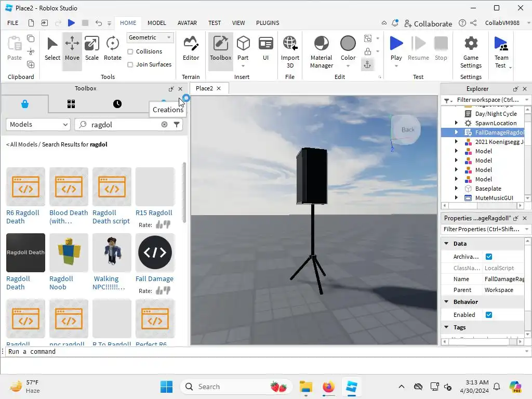Open the Toolbox Inventory tab
Image resolution: width=532 pixels, height=399 pixels.
pyautogui.click(x=71, y=104)
